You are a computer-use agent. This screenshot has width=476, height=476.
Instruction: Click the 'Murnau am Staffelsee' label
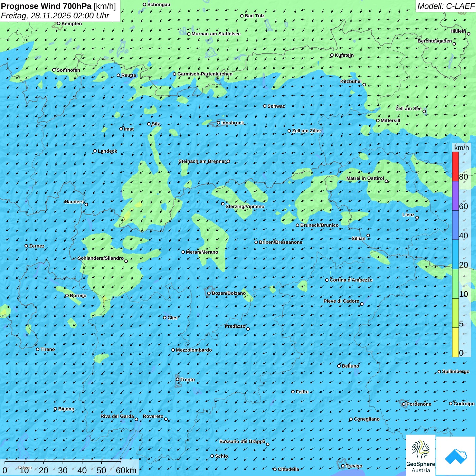216,34
